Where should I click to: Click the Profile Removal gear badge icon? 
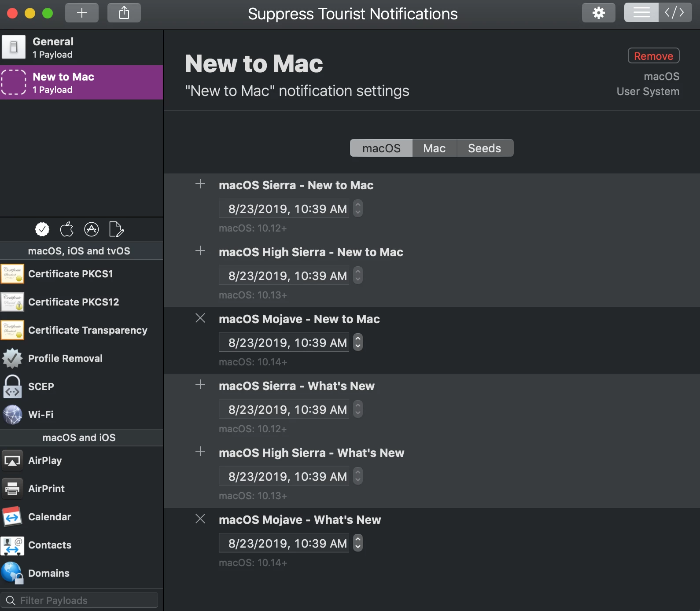pyautogui.click(x=13, y=358)
